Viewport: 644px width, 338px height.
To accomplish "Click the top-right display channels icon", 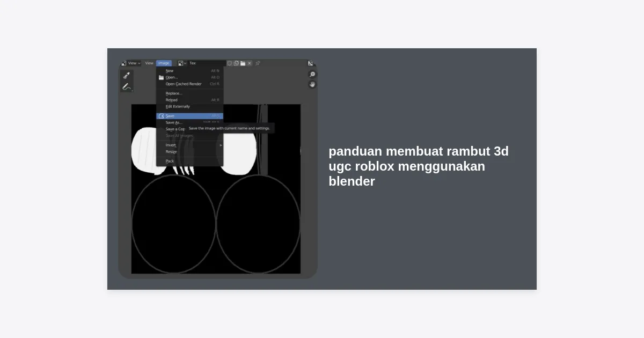I will click(310, 63).
